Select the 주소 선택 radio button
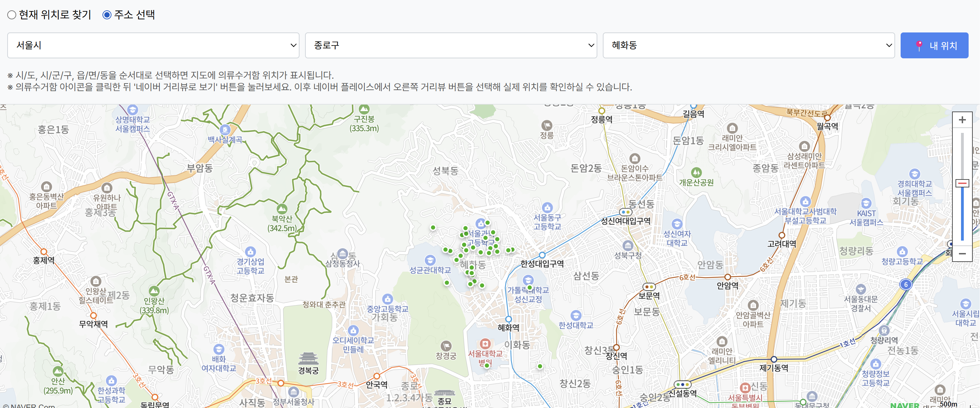Screen dimensions: 980x408 click(x=107, y=15)
